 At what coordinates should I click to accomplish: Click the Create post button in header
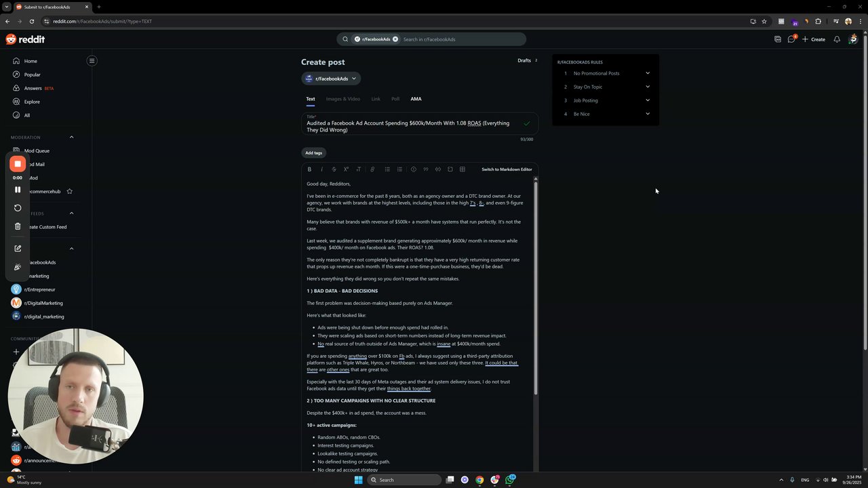pos(814,39)
